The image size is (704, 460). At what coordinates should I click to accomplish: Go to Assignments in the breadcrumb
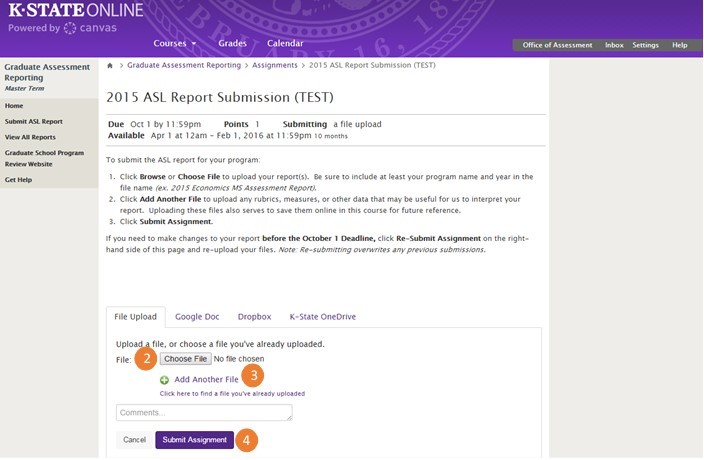275,66
